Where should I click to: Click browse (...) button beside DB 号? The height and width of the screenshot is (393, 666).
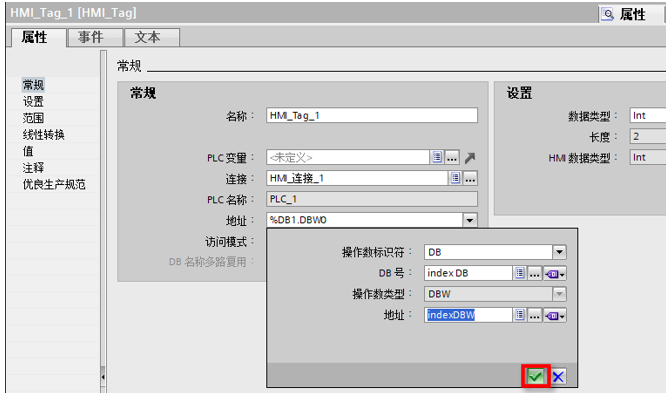pos(535,273)
